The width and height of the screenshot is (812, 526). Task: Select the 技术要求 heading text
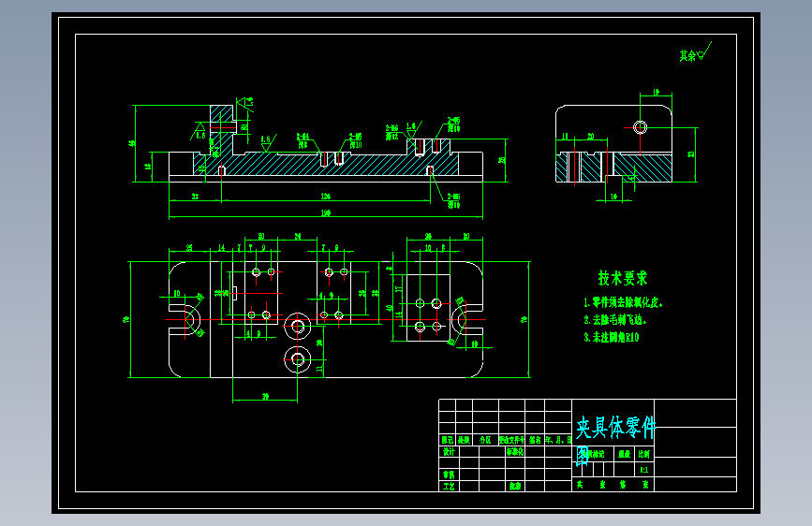coord(623,278)
